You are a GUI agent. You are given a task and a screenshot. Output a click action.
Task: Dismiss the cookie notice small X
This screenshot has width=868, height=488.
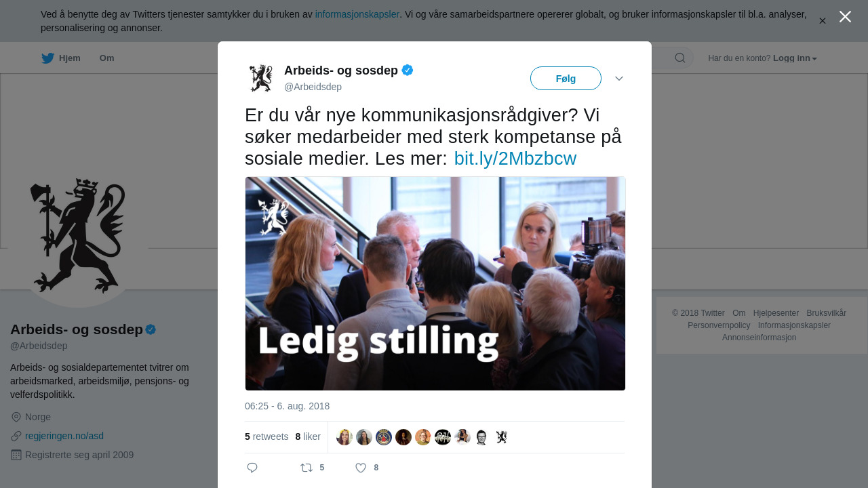click(822, 21)
